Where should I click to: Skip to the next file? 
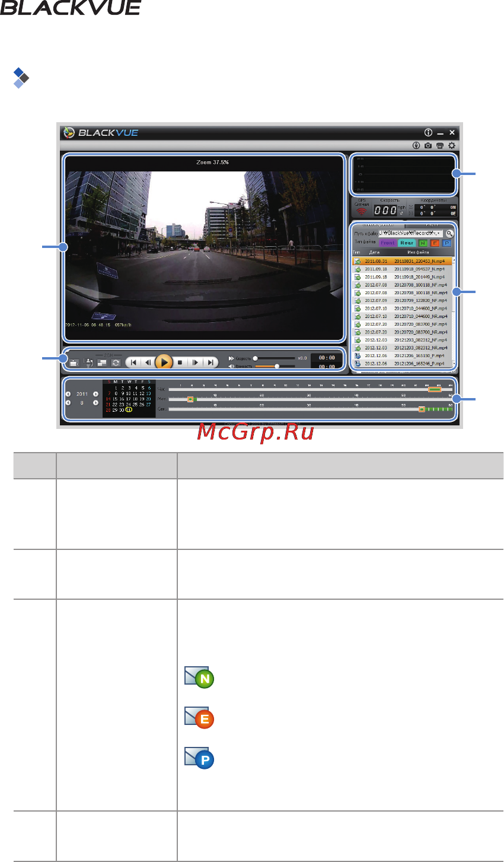coord(210,362)
